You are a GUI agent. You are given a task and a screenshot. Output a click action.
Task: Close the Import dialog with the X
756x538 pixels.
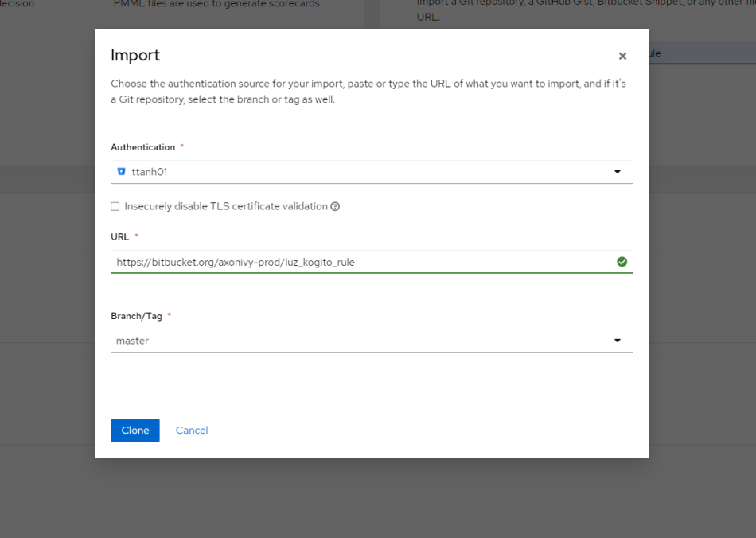tap(622, 56)
